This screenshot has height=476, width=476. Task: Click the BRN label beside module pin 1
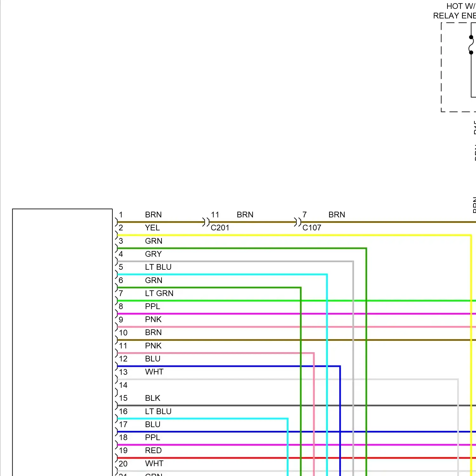(153, 215)
